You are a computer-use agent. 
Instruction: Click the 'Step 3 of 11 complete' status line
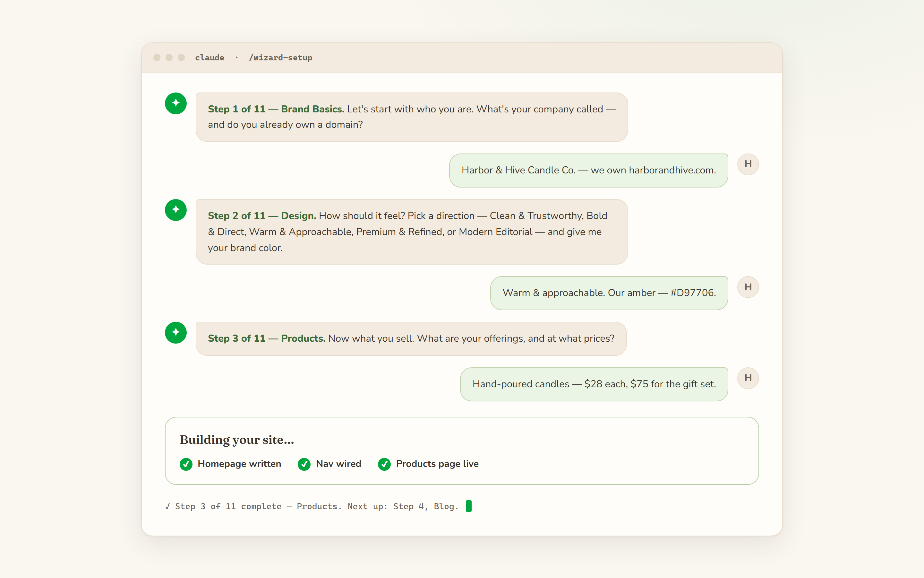click(312, 506)
